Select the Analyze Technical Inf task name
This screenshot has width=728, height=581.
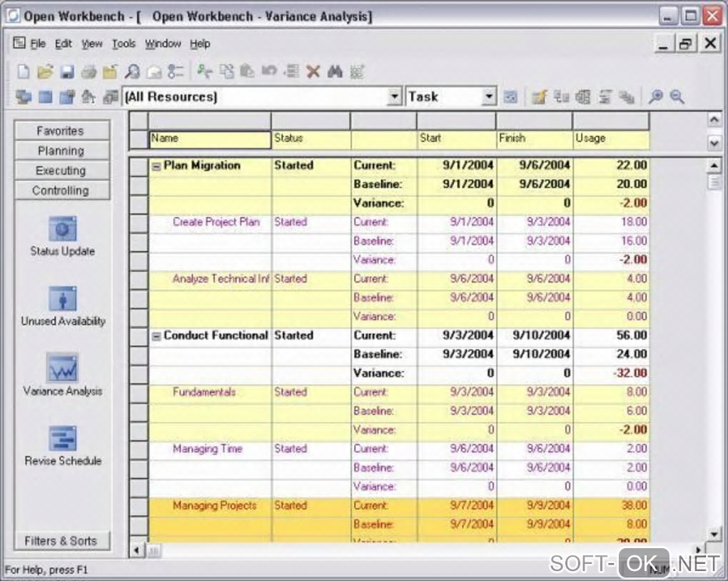pyautogui.click(x=221, y=278)
